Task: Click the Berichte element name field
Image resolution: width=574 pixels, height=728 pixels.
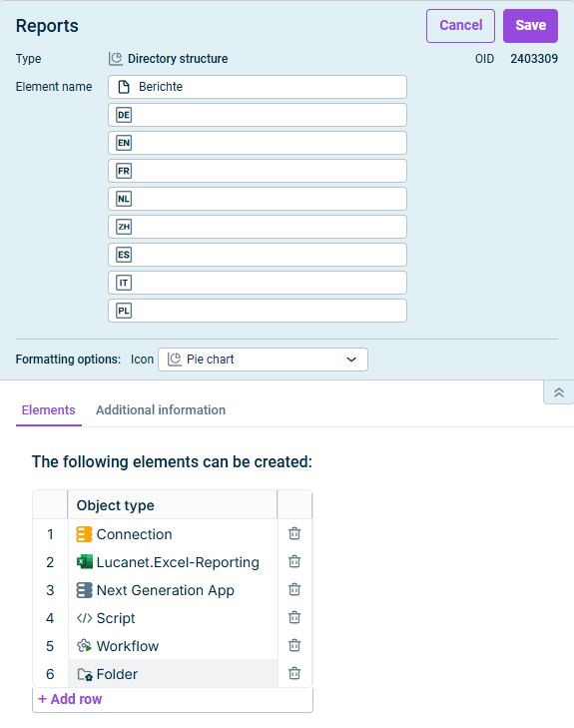Action: 258,87
